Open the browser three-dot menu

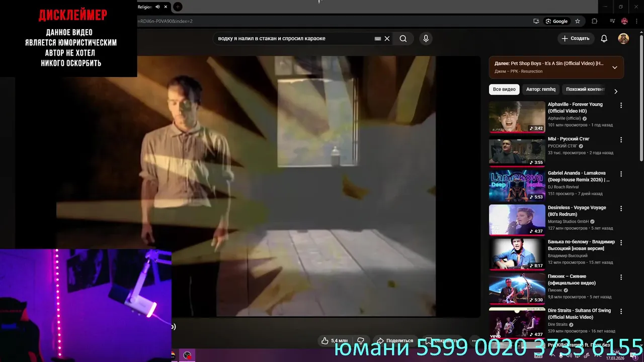(x=637, y=21)
